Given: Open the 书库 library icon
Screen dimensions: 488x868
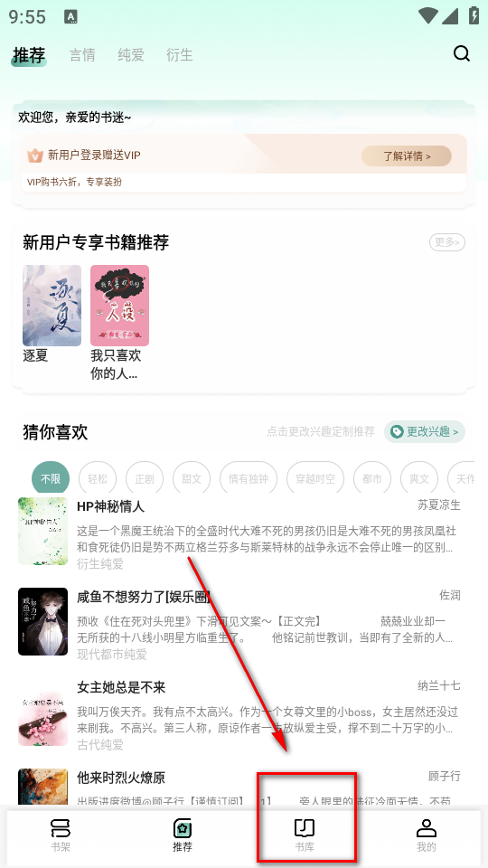Looking at the screenshot, I should pos(305,829).
